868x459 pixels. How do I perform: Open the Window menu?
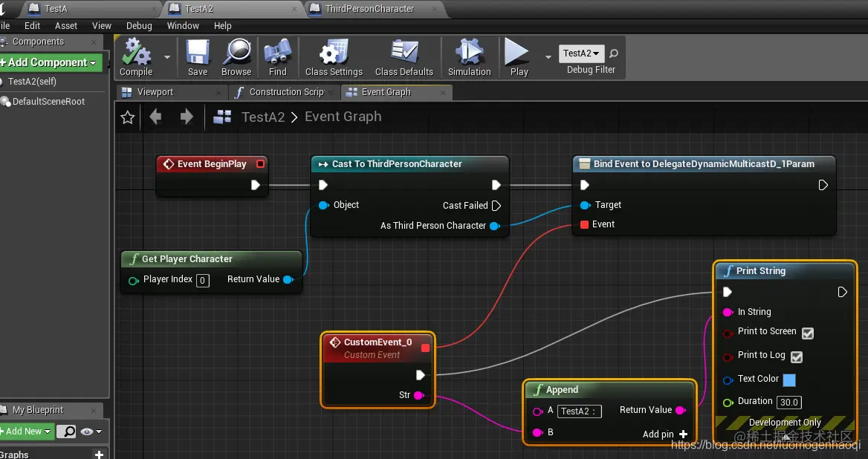[x=183, y=26]
